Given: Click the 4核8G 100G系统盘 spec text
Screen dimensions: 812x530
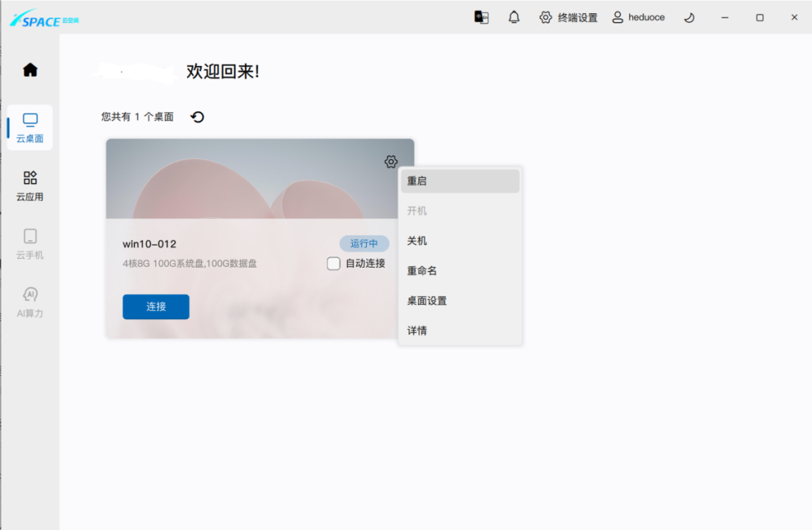Looking at the screenshot, I should [189, 263].
